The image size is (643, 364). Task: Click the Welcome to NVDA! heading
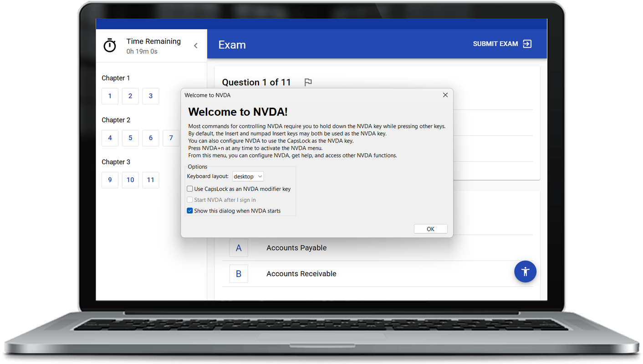(x=238, y=112)
